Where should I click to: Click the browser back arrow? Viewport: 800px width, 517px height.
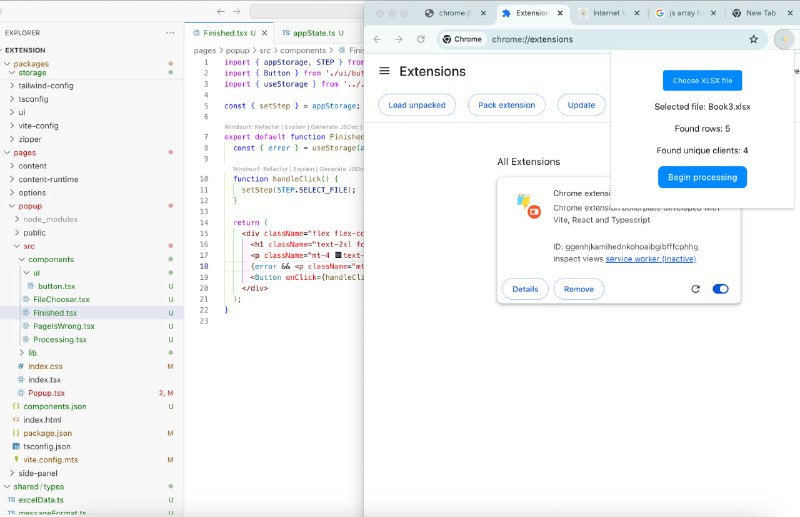[x=379, y=40]
